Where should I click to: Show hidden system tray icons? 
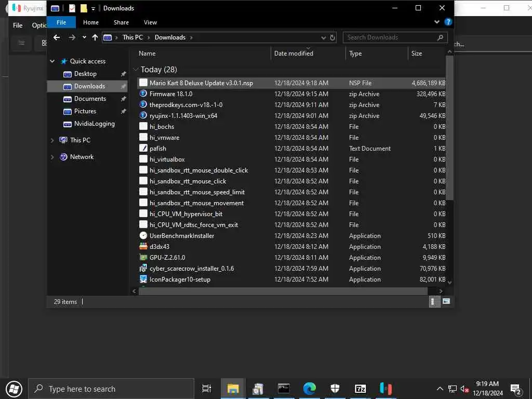tap(440, 389)
